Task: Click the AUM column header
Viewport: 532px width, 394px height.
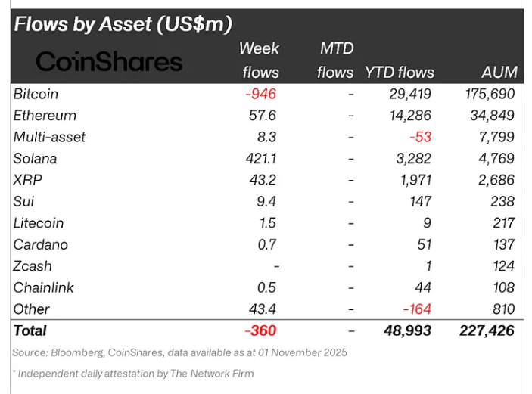Action: tap(499, 73)
